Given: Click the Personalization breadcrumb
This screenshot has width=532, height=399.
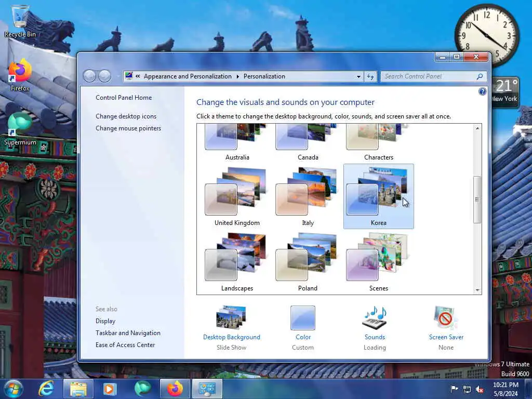Looking at the screenshot, I should click(264, 76).
